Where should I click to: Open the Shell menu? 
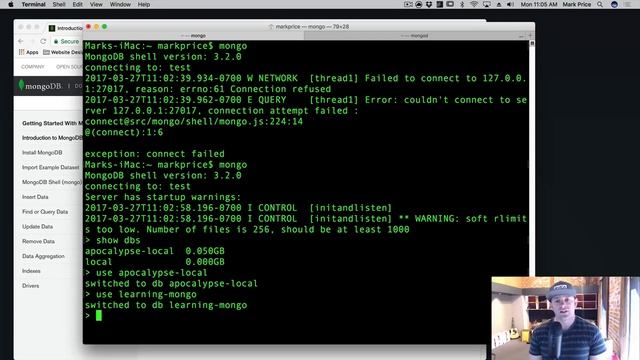tap(59, 4)
